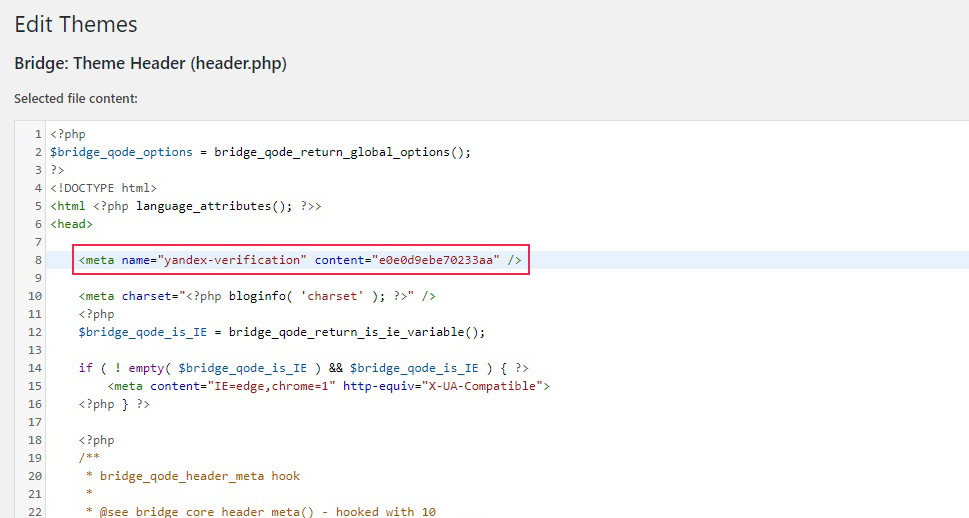
Task: Click the bridge_qode_header_meta hook comment
Action: coord(194,476)
